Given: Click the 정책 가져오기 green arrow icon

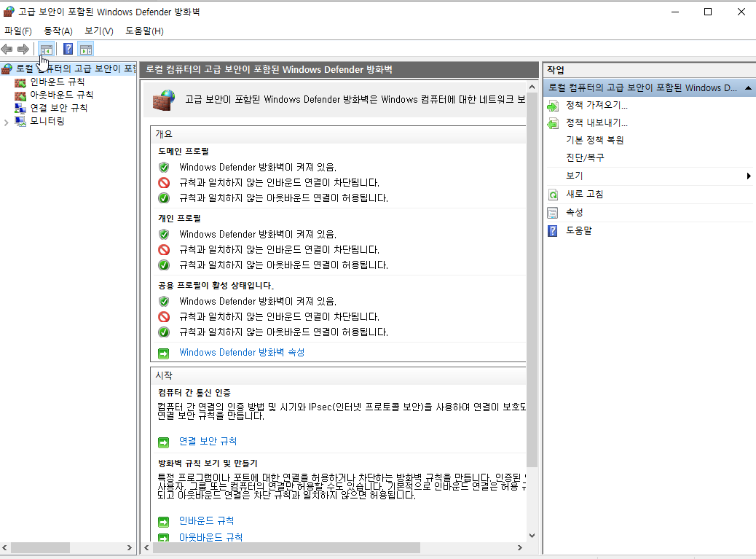Looking at the screenshot, I should pos(553,106).
